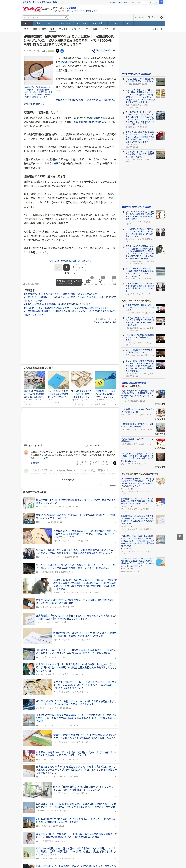This screenshot has height=868, width=186.
Task: Click コメントを書く button
Action: click(x=93, y=445)
